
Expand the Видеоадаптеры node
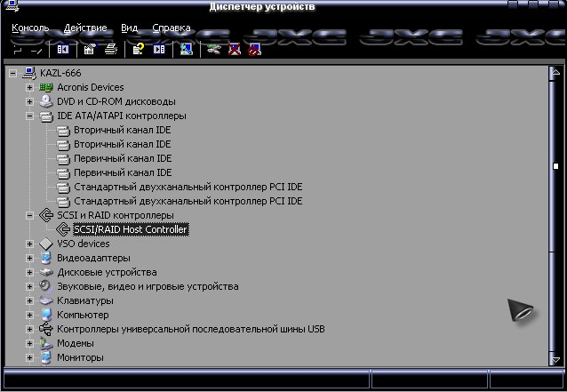pyautogui.click(x=29, y=258)
